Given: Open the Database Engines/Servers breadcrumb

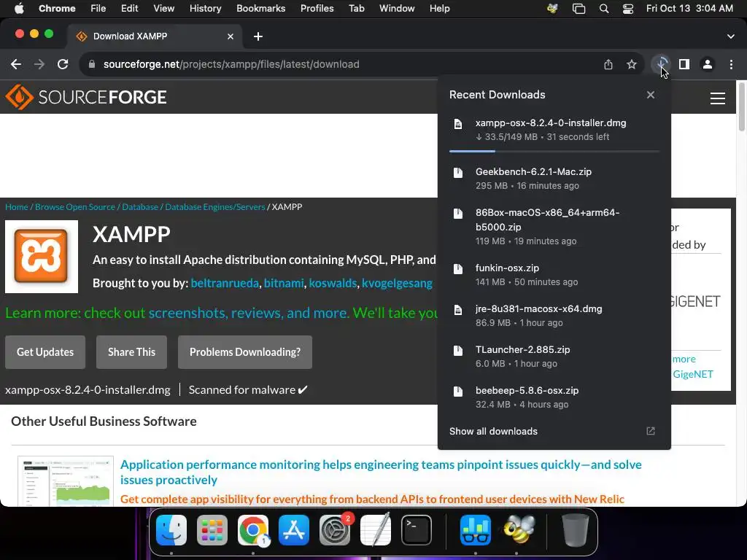Looking at the screenshot, I should [x=215, y=206].
